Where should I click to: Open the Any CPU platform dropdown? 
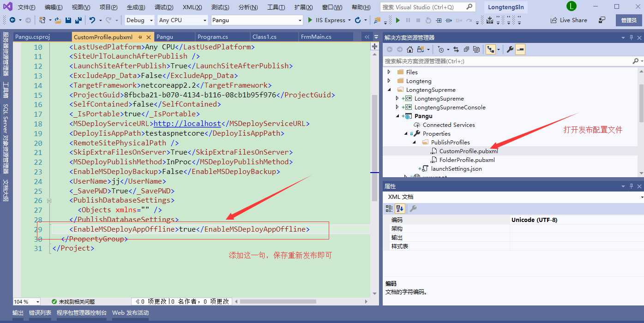click(x=205, y=20)
